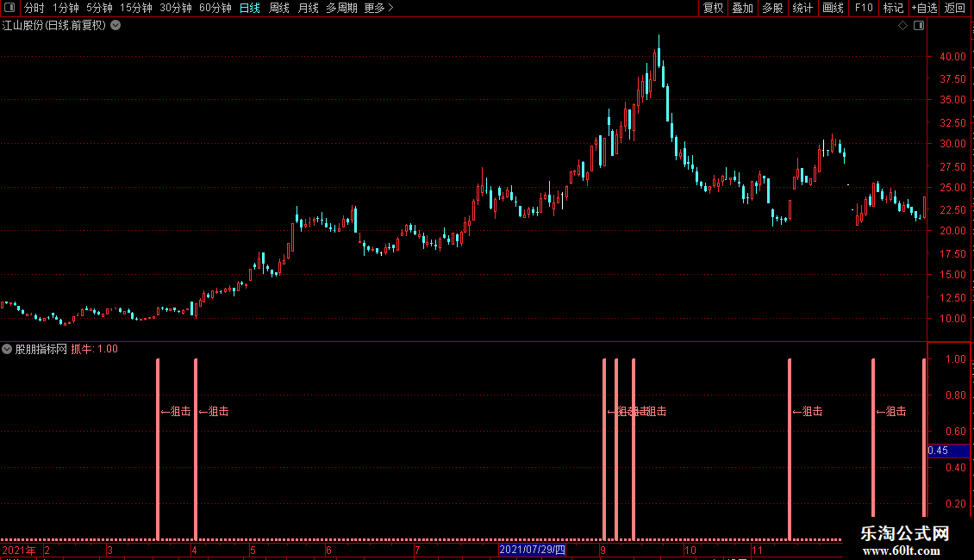Click the diamond icon in chart corner

coord(902,26)
